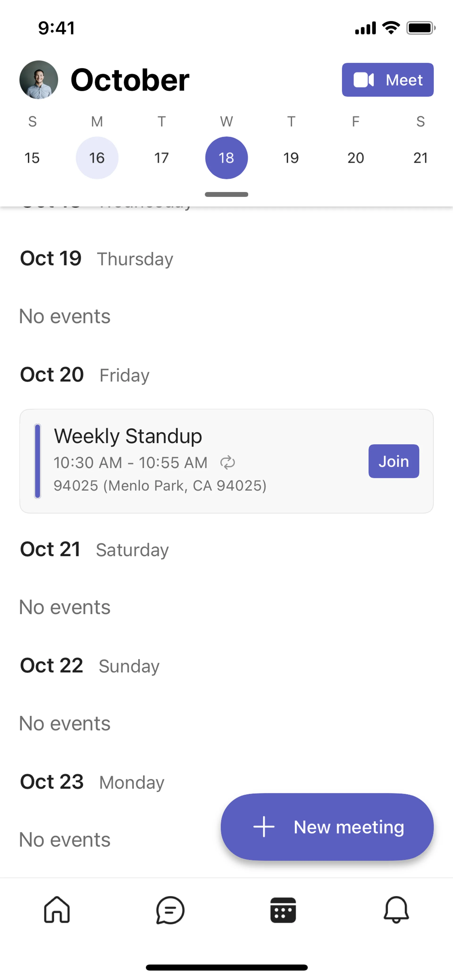Tap the recurring meeting icon
The height and width of the screenshot is (980, 453).
tap(228, 463)
